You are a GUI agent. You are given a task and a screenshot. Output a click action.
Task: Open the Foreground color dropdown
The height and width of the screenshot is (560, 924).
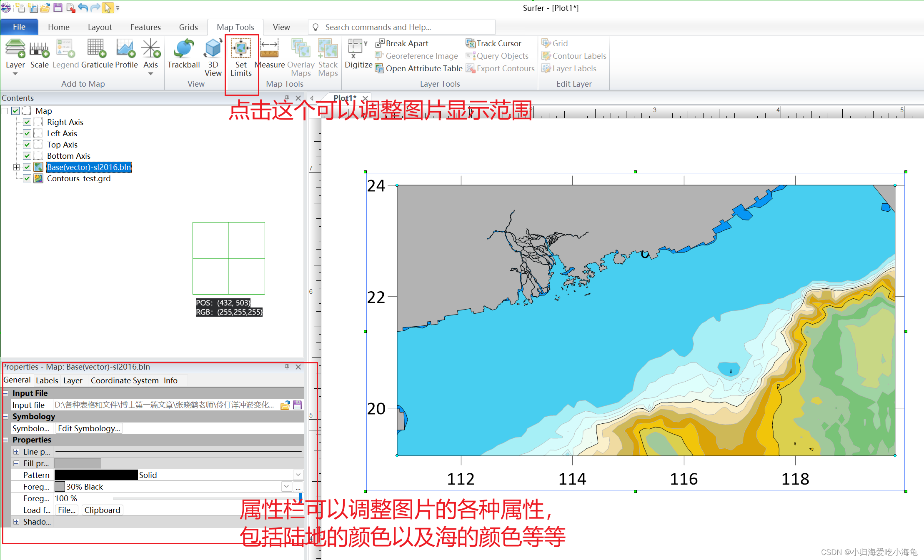coord(286,486)
